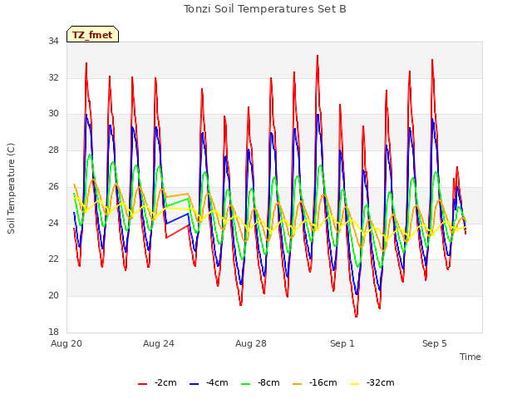The height and width of the screenshot is (399, 532).
Task: Click the TZ_fmet label box
Action: (92, 34)
